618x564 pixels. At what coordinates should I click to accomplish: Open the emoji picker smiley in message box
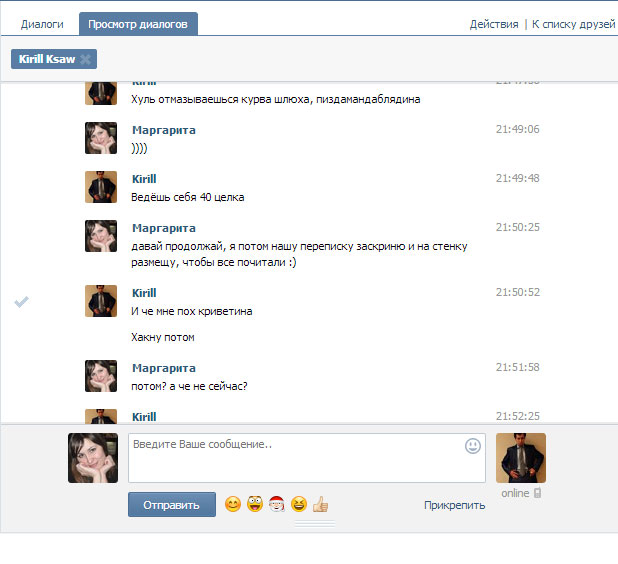point(473,446)
